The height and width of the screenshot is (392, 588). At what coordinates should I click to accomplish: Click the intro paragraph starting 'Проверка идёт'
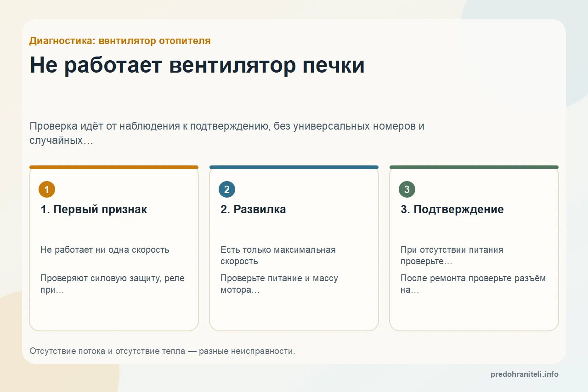[227, 133]
